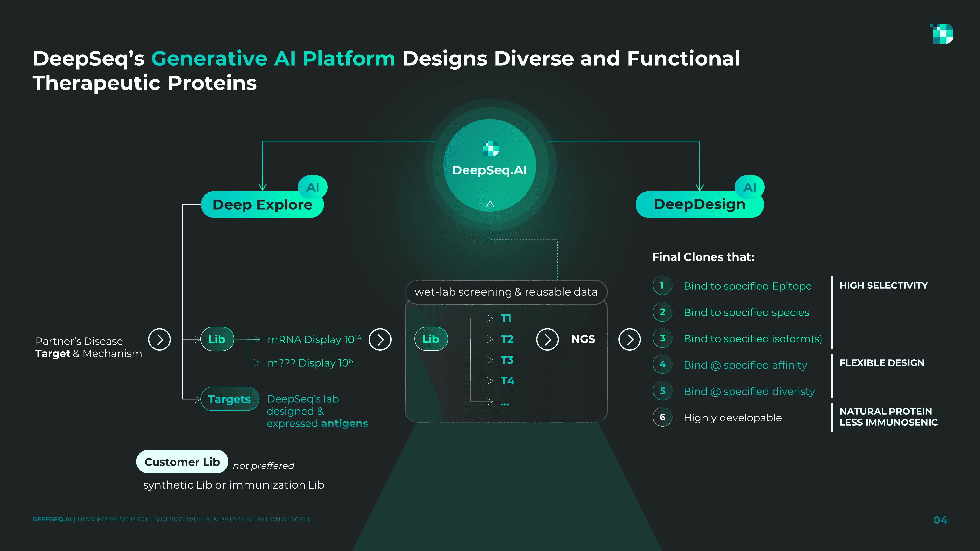
Task: Click the T3 target label
Action: 507,360
